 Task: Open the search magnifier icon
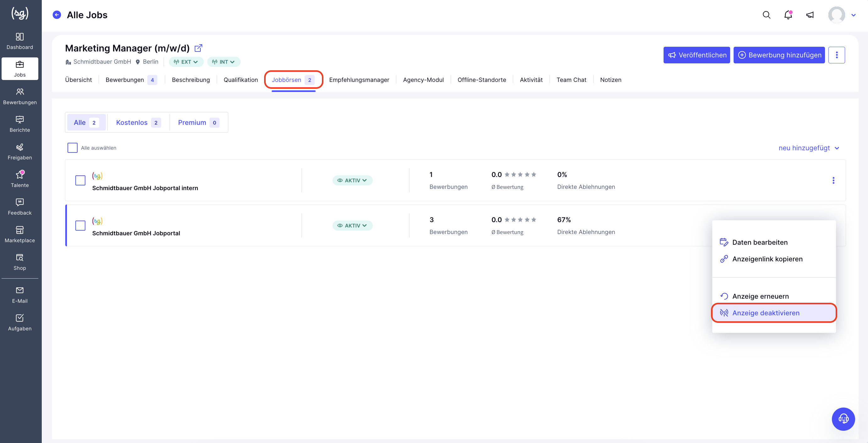tap(766, 15)
